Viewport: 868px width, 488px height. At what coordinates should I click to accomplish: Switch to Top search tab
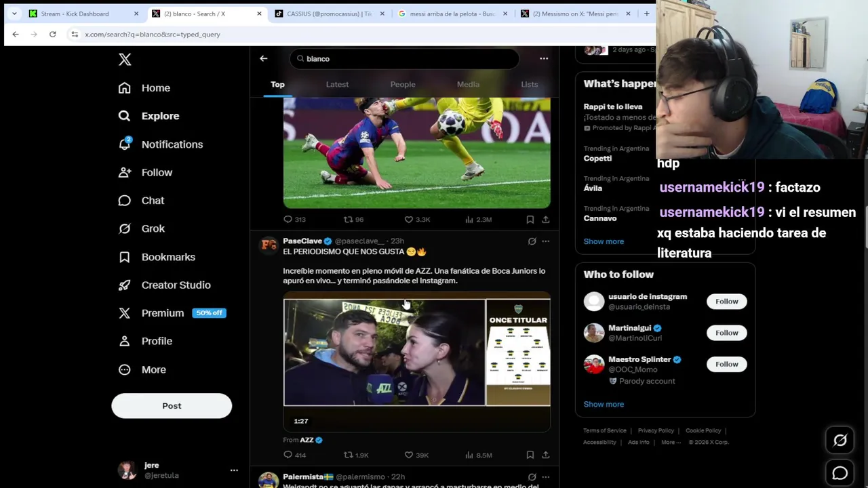pyautogui.click(x=277, y=84)
